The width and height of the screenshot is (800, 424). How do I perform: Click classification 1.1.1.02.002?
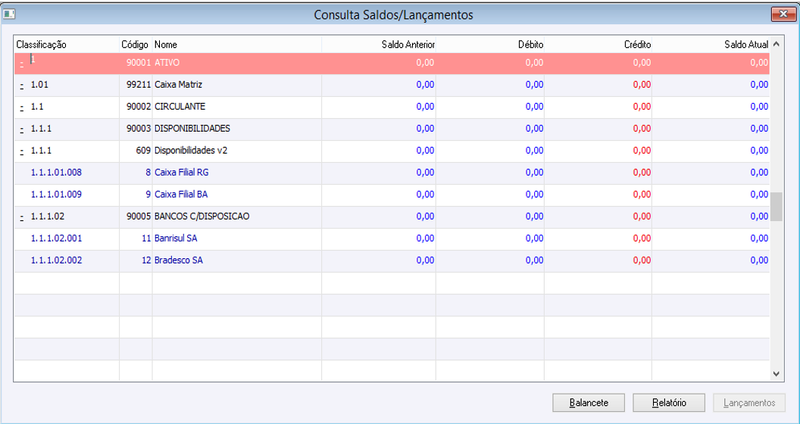click(x=56, y=260)
